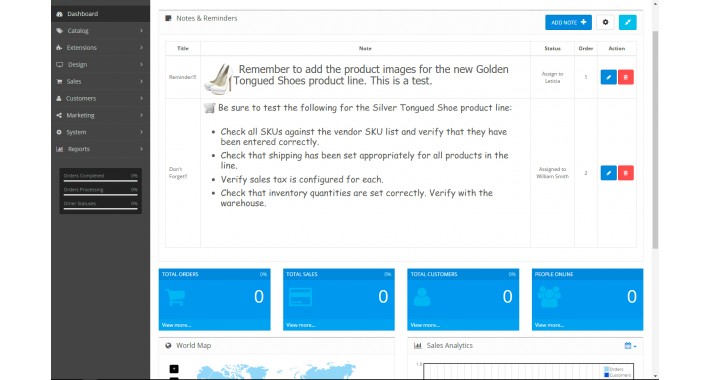The image size is (710, 380).
Task: Edit the Don't Forget note pencil icon
Action: pos(609,173)
